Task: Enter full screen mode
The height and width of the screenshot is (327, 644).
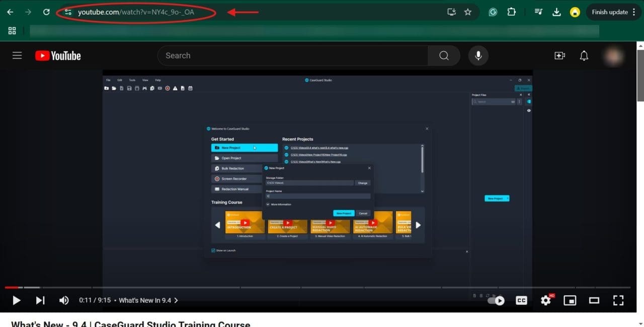Action: (x=618, y=300)
